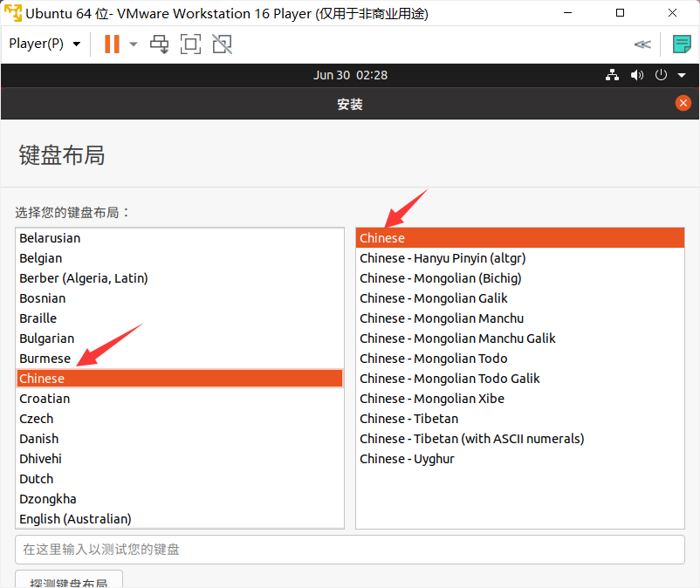Viewport: 700px width, 588px height.
Task: Open the green notes icon in VMware toolbar
Action: click(x=682, y=44)
